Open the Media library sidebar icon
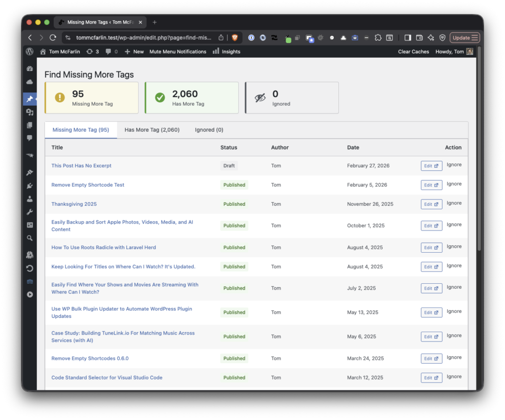The height and width of the screenshot is (420, 505). point(30,113)
